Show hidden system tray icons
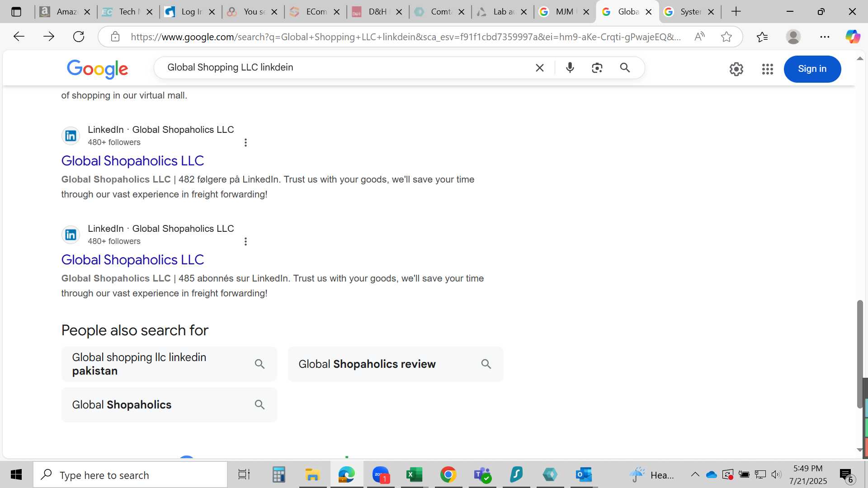The image size is (868, 488). [695, 474]
